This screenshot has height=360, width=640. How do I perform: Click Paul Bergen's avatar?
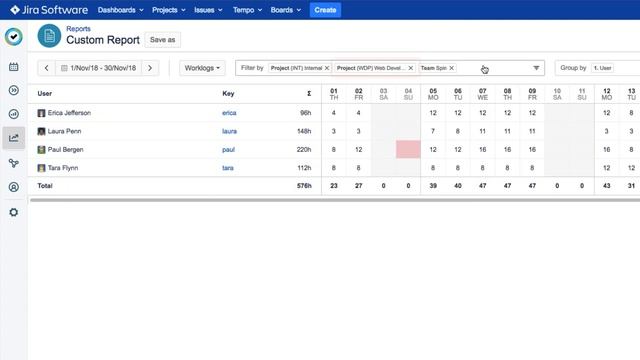(41, 150)
